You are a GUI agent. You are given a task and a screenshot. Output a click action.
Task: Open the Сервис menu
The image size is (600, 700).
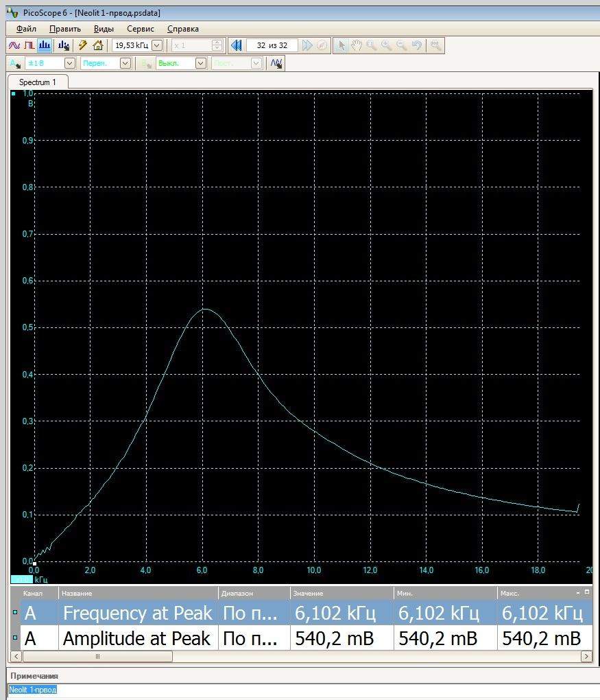pyautogui.click(x=141, y=29)
